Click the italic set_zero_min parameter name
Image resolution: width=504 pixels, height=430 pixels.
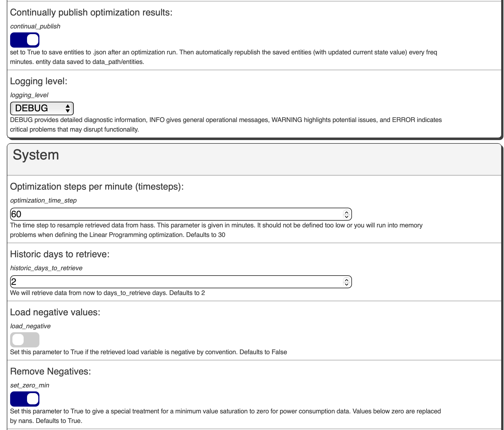pyautogui.click(x=30, y=385)
